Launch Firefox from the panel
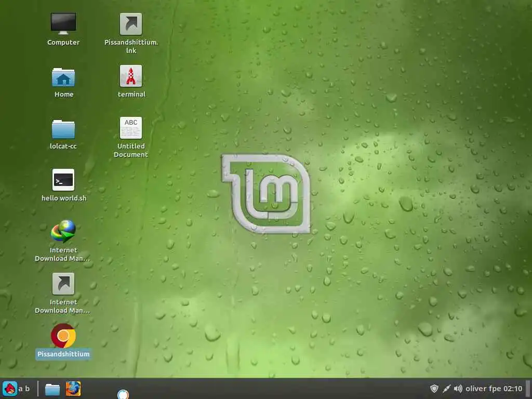 pos(73,389)
